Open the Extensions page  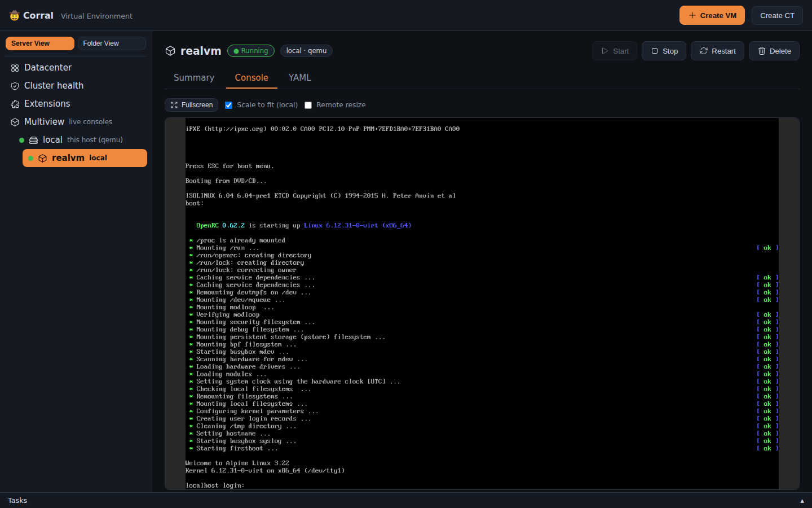coord(76,104)
